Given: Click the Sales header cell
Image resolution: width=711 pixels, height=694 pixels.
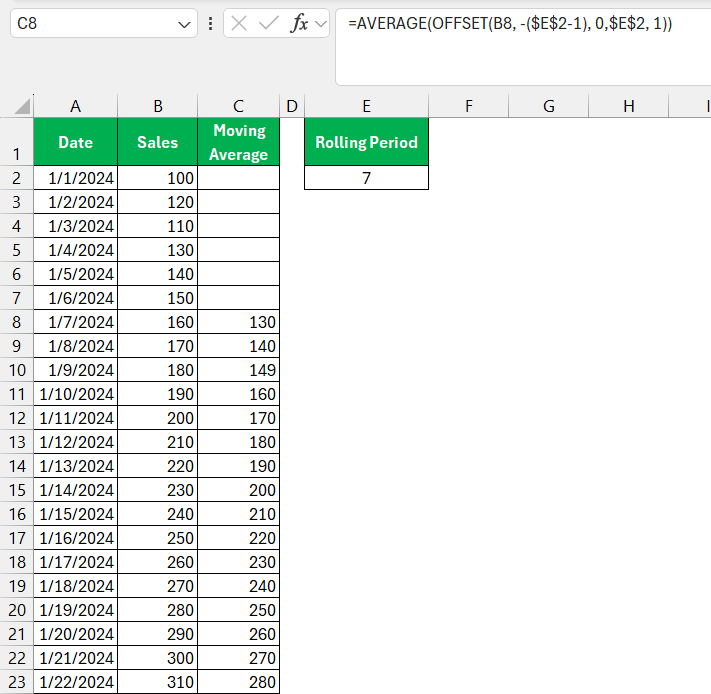Looking at the screenshot, I should point(157,142).
